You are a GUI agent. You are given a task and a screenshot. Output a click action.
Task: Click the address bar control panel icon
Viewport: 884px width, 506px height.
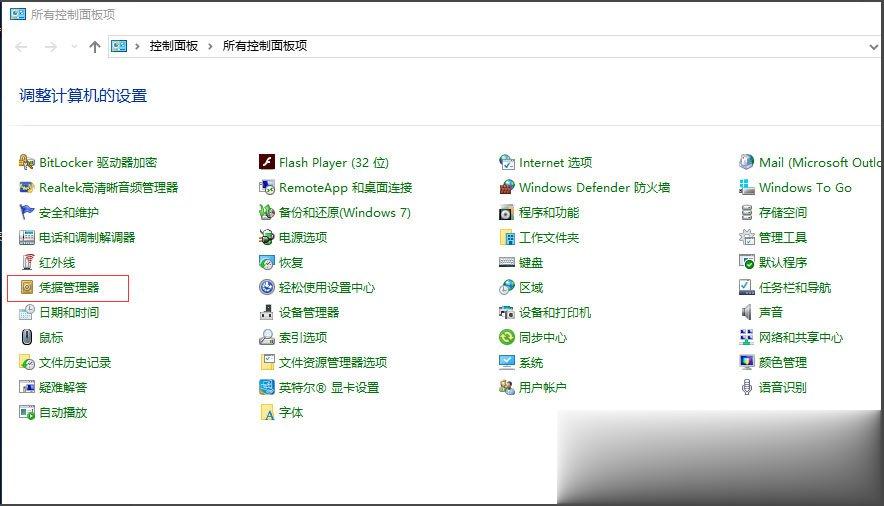click(x=119, y=46)
